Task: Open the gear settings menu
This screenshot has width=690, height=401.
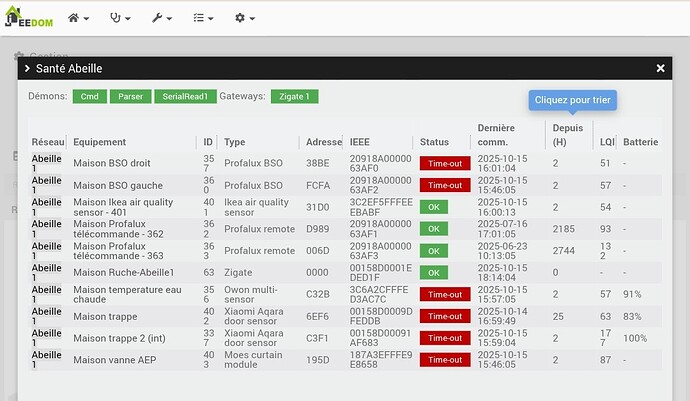Action: coord(240,18)
